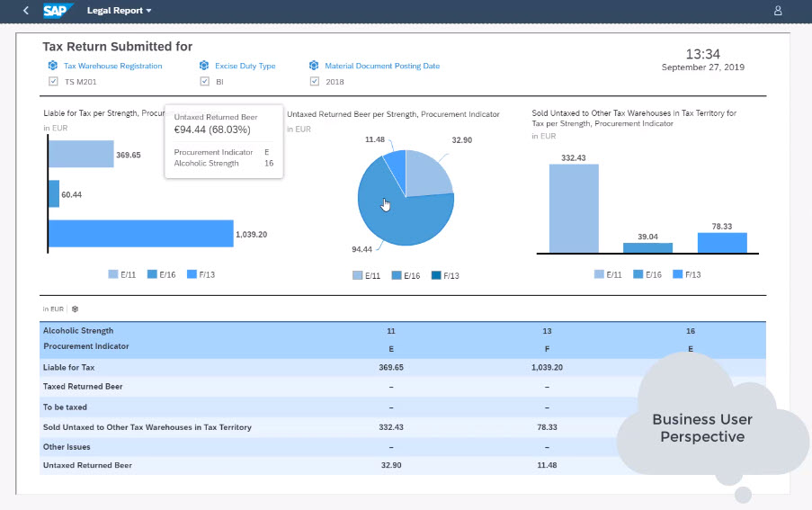Toggle the 2018 checkbox

click(x=315, y=81)
